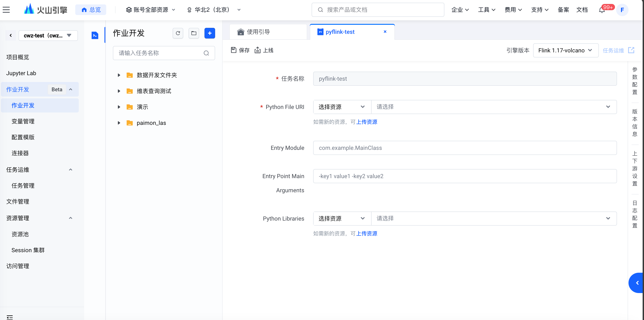644x320 pixels.
Task: Click the blue job development panel icon
Action: tap(95, 35)
